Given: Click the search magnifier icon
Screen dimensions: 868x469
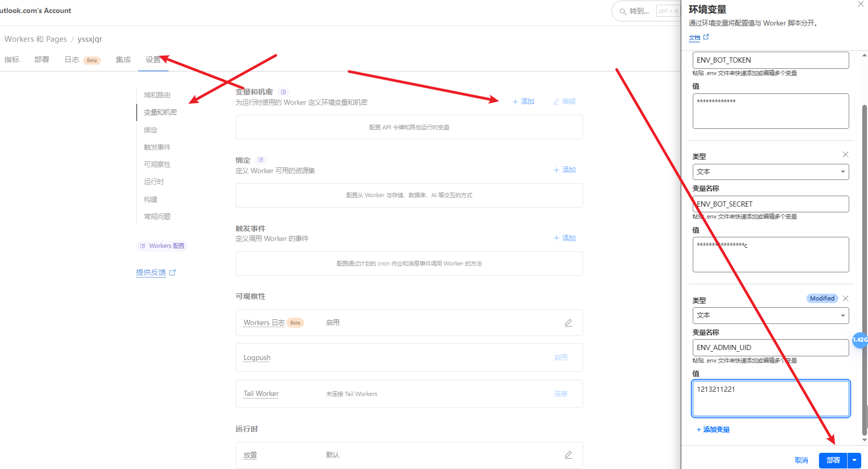Looking at the screenshot, I should (x=623, y=11).
